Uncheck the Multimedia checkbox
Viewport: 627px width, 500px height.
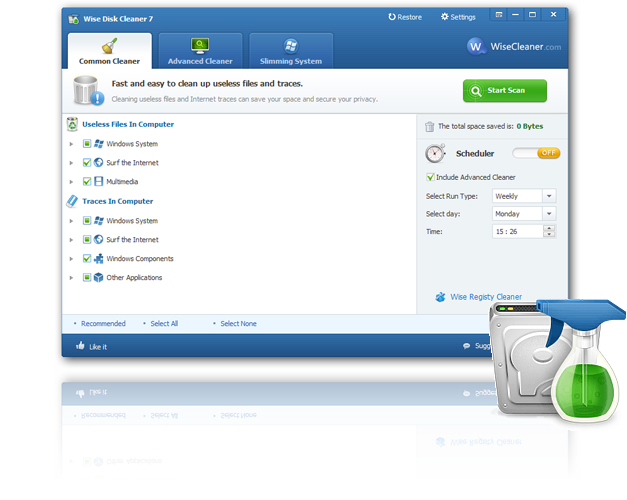point(87,181)
